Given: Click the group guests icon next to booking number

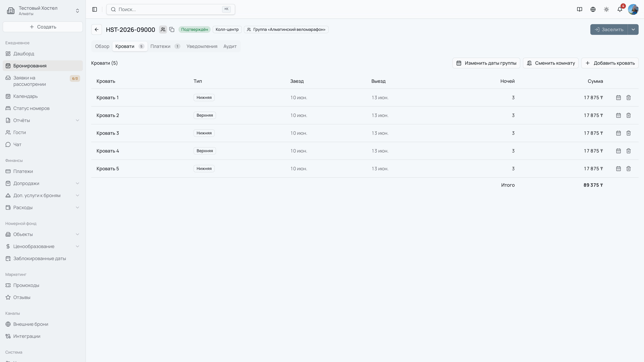Looking at the screenshot, I should tap(163, 29).
